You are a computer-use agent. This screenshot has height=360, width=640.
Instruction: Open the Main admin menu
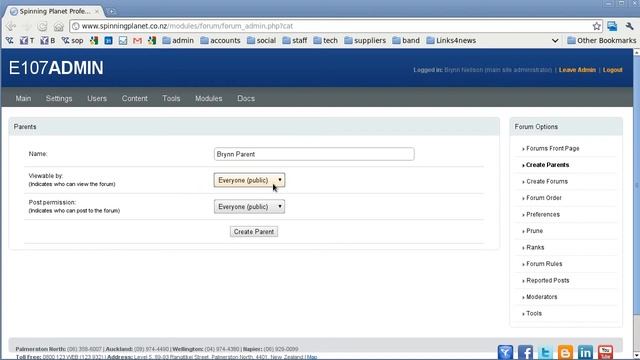click(x=23, y=98)
